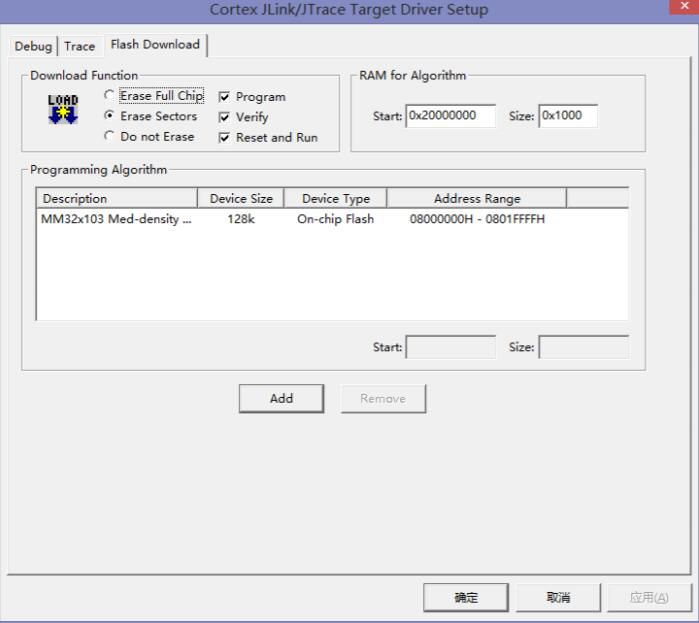Select the Flash Download tab
The image size is (699, 623).
pos(154,44)
